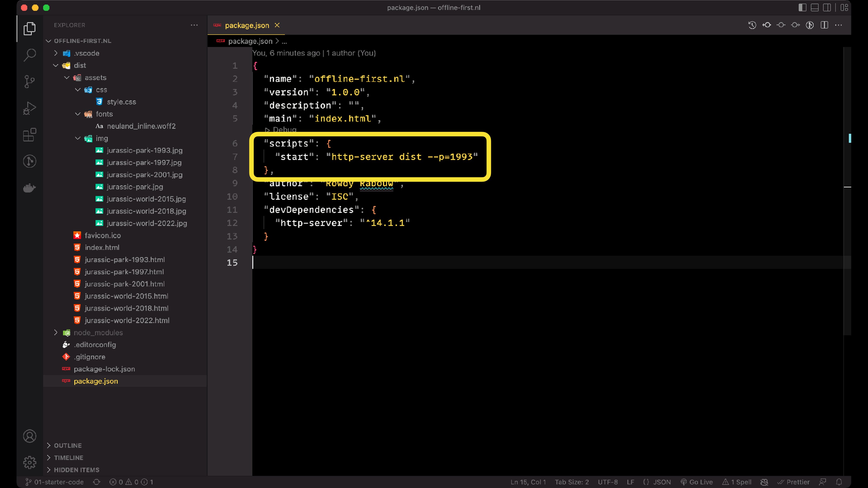Expand the OUTLINE section
Image resolution: width=868 pixels, height=488 pixels.
click(68, 445)
